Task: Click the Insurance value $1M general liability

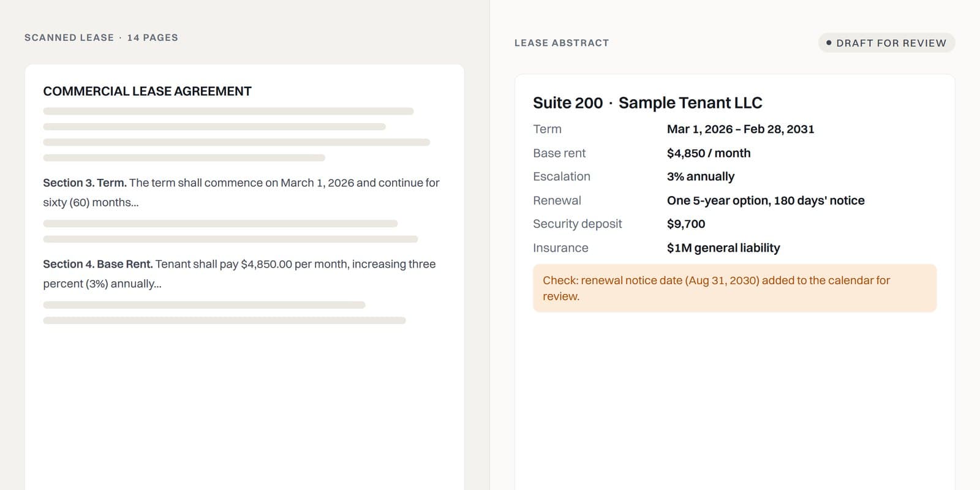Action: 723,248
